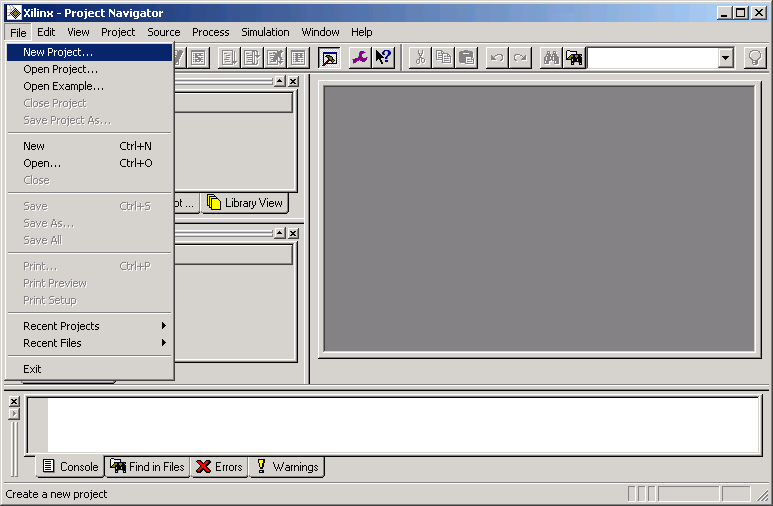The height and width of the screenshot is (506, 773).
Task: Click the Redo arrow icon
Action: click(x=520, y=58)
